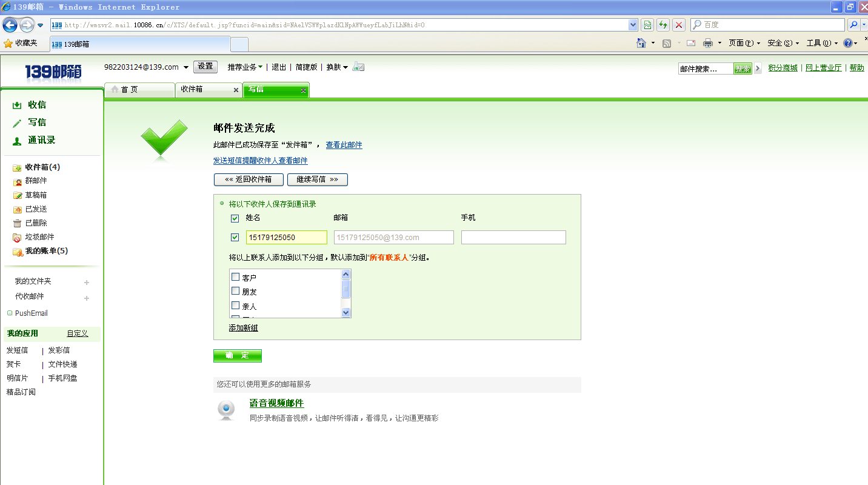
Task: Click the RSS feeds icon in toolbar
Action: (x=667, y=43)
